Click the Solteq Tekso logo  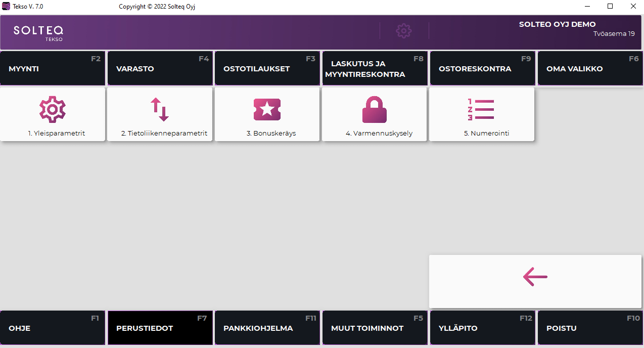(38, 32)
